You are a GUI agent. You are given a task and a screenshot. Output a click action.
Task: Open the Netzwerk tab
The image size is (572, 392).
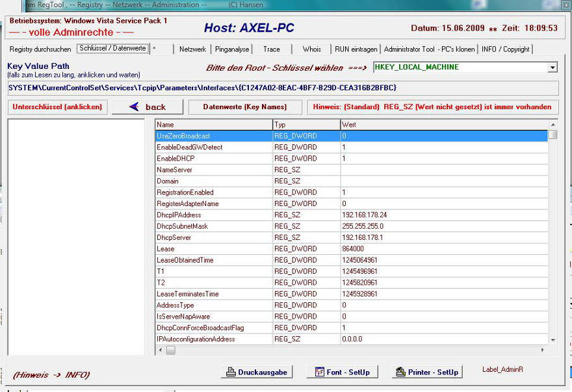pos(192,49)
